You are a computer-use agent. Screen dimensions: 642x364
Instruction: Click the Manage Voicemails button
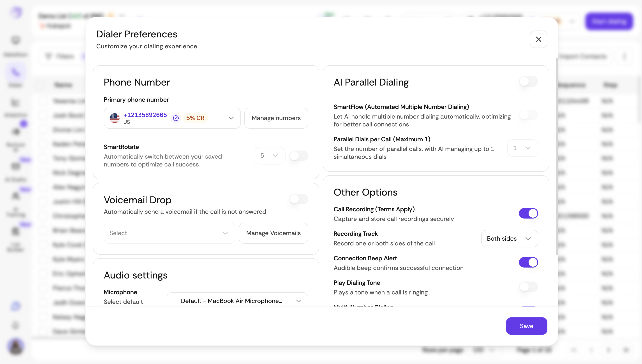tap(273, 233)
